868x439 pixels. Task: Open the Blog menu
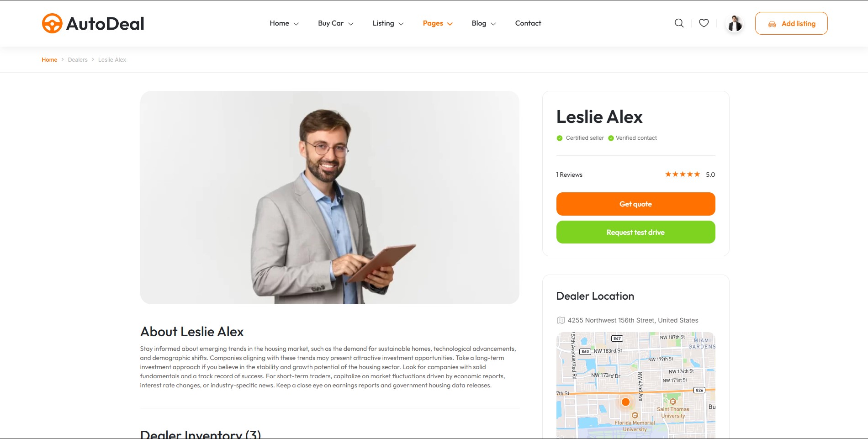[484, 23]
